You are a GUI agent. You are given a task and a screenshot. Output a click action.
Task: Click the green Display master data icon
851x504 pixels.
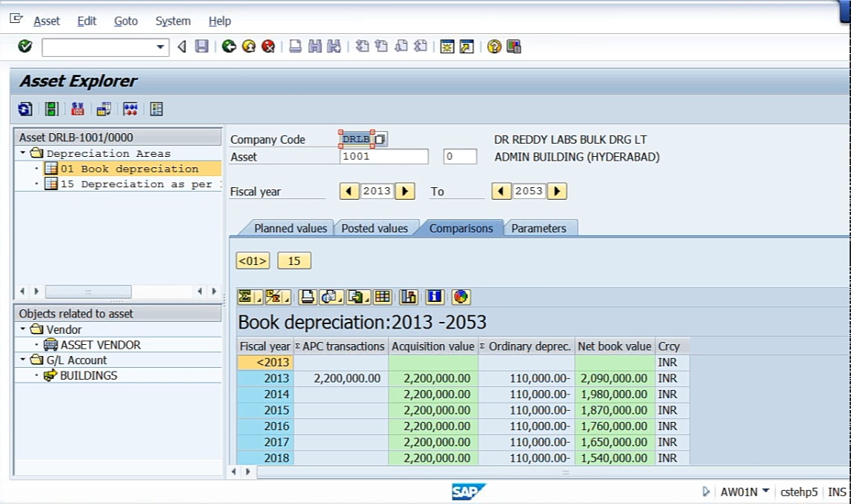coord(52,109)
